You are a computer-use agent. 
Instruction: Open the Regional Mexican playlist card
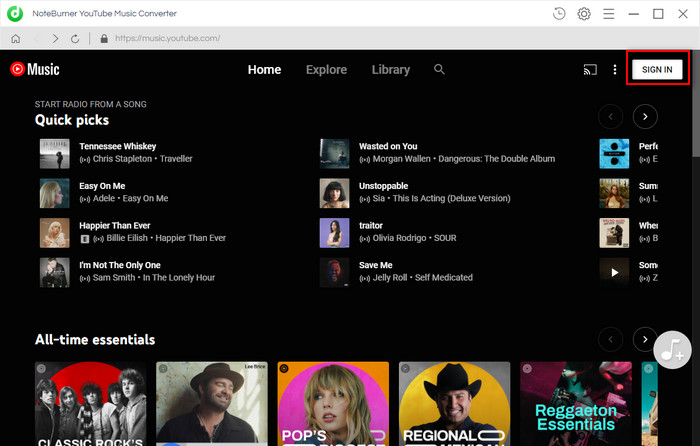point(454,404)
